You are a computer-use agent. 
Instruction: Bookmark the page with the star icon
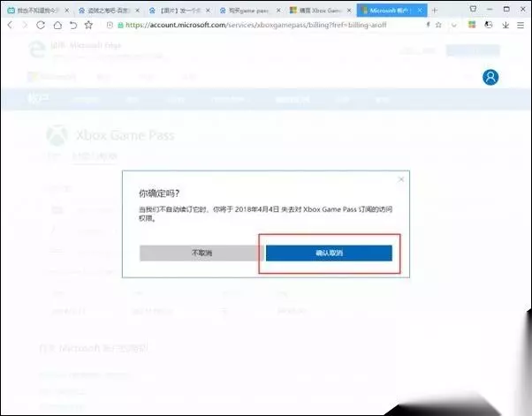pos(88,25)
